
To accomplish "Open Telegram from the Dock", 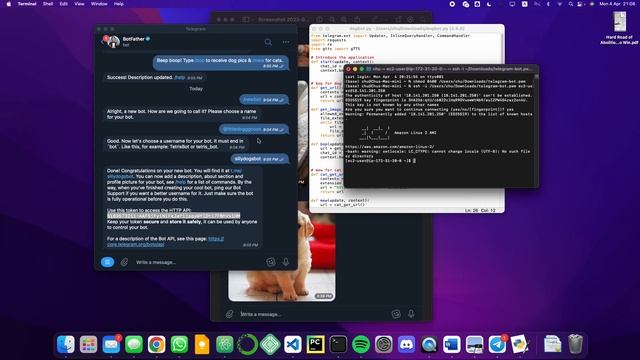I will coord(498,344).
